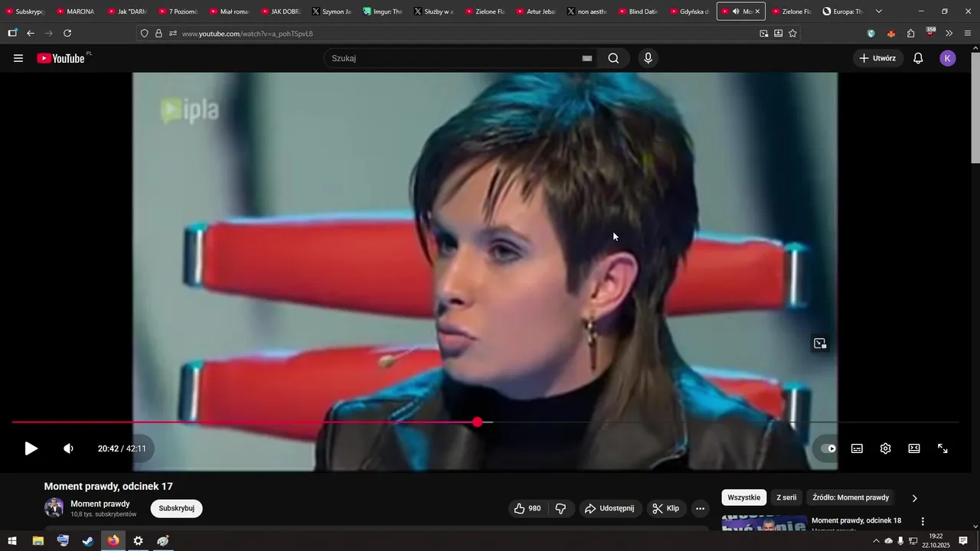Open picture-in-picture icon on video
The height and width of the screenshot is (551, 980).
(x=820, y=344)
